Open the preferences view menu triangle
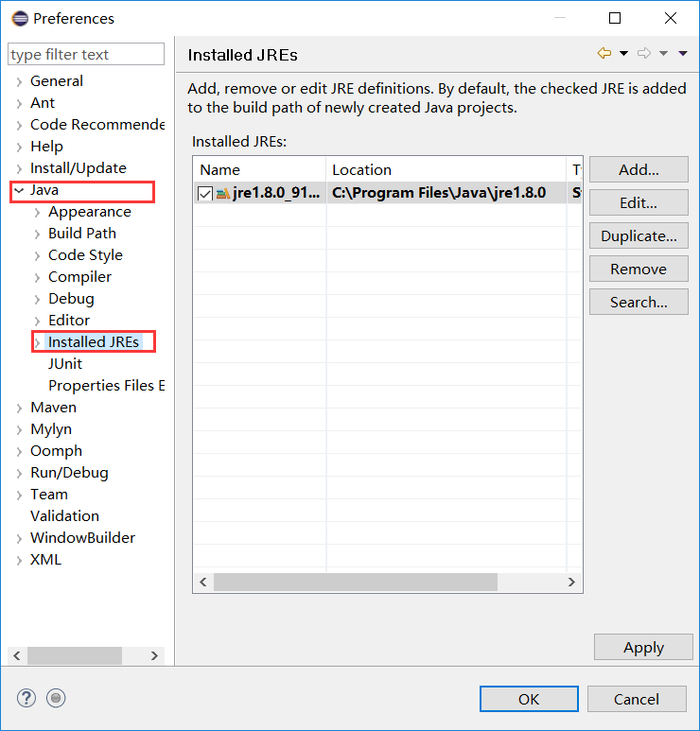This screenshot has width=700, height=731. (x=683, y=54)
